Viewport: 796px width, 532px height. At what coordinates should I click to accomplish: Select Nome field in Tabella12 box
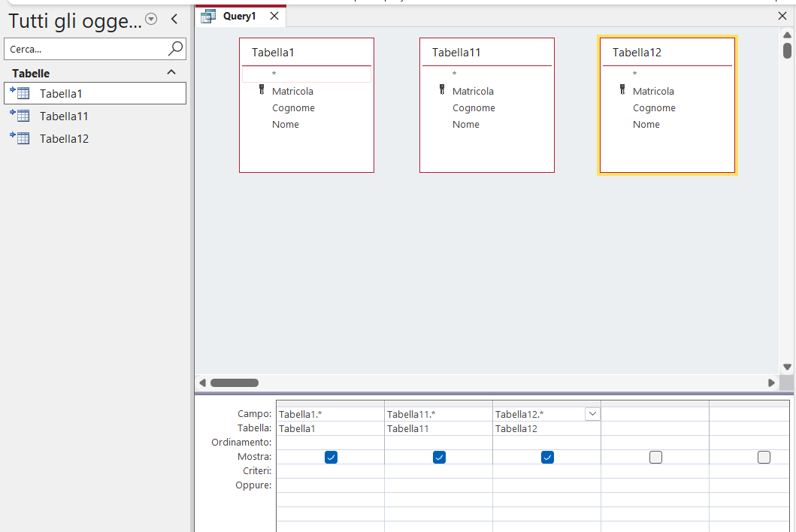646,125
